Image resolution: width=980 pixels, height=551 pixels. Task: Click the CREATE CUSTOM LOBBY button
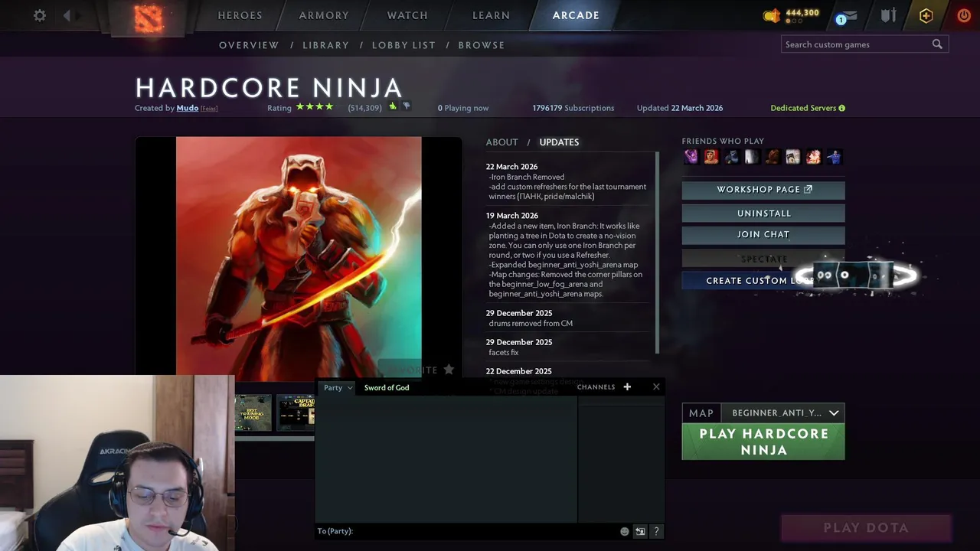[x=763, y=281]
